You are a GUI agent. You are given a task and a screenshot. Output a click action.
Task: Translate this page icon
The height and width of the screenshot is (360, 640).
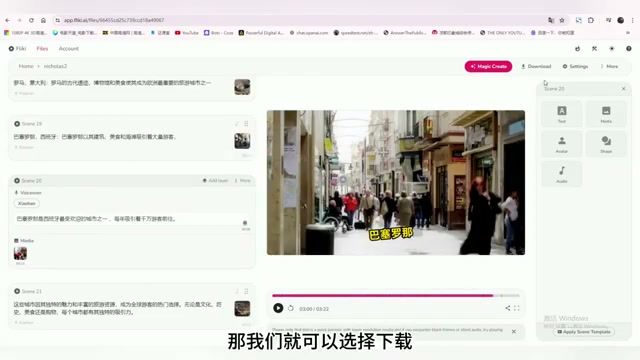point(551,20)
